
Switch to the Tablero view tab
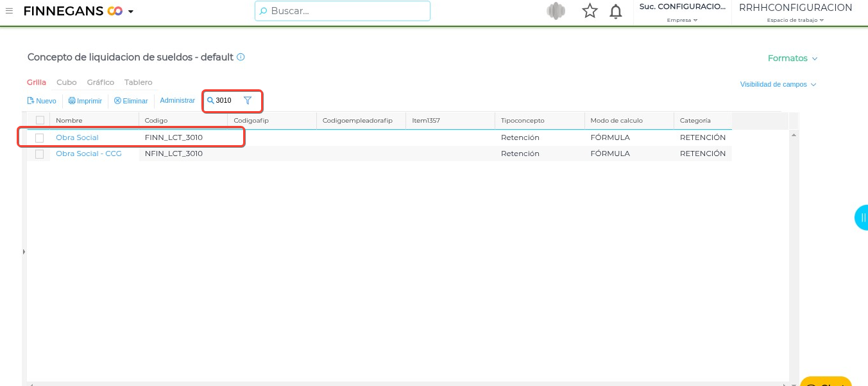click(x=139, y=82)
